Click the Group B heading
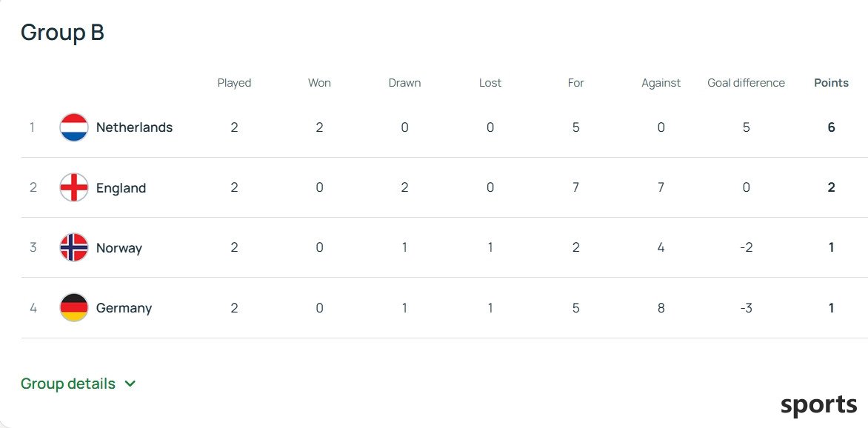The image size is (868, 428). (62, 32)
